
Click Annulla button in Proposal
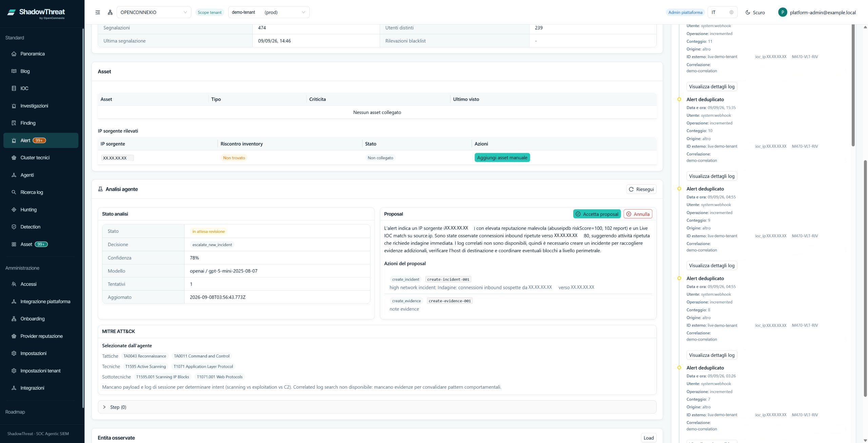(638, 214)
